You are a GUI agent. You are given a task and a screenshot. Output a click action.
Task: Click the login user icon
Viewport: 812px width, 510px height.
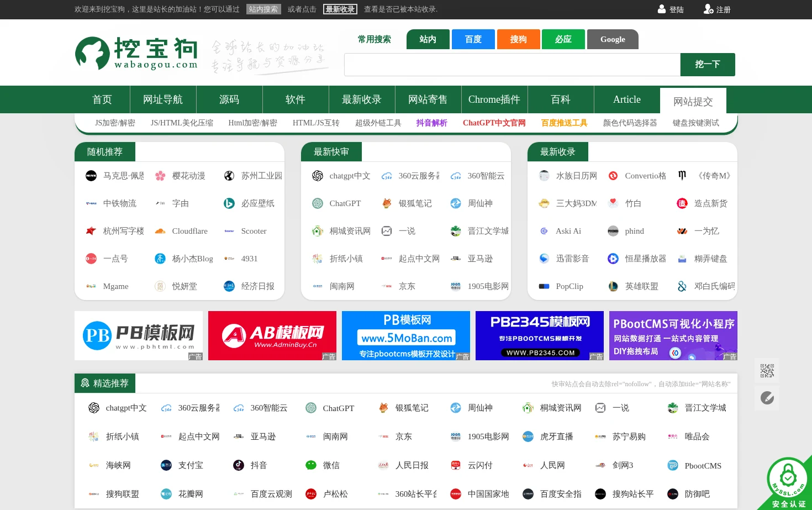click(x=662, y=9)
